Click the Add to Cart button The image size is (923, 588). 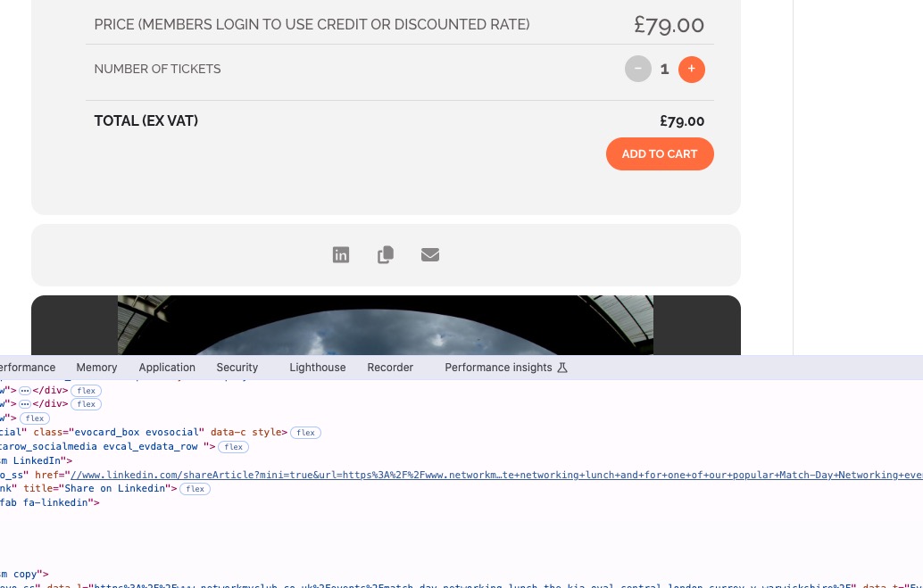pos(660,154)
